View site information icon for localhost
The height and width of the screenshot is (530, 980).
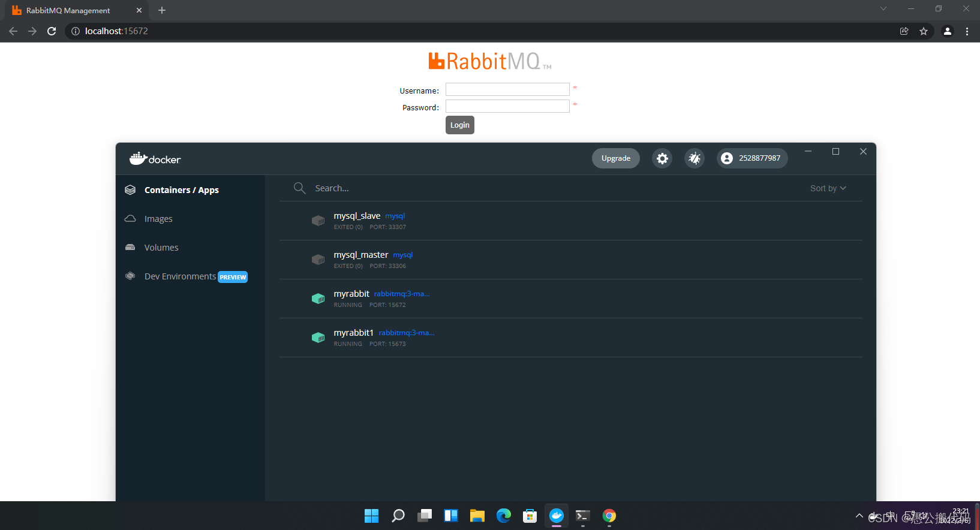(x=76, y=31)
